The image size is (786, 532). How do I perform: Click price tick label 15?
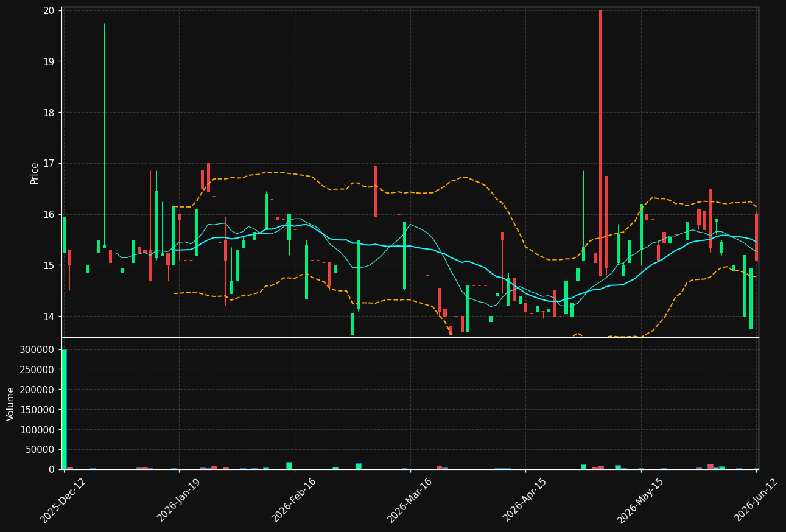pos(49,265)
